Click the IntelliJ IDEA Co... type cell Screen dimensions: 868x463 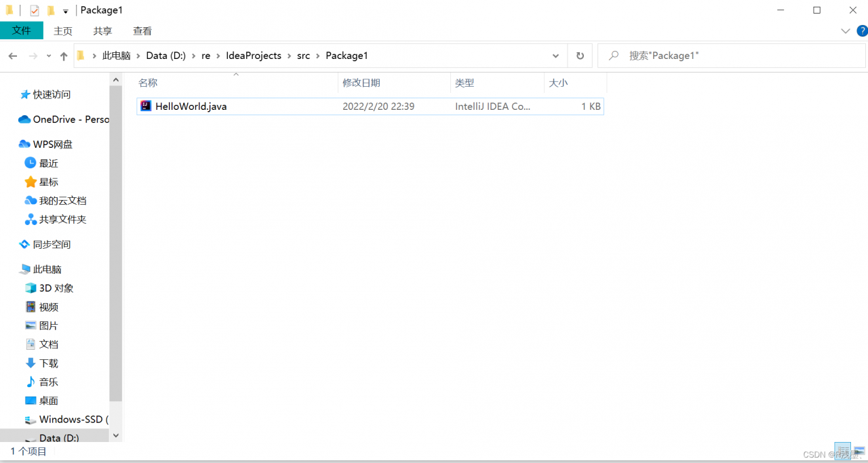[493, 106]
